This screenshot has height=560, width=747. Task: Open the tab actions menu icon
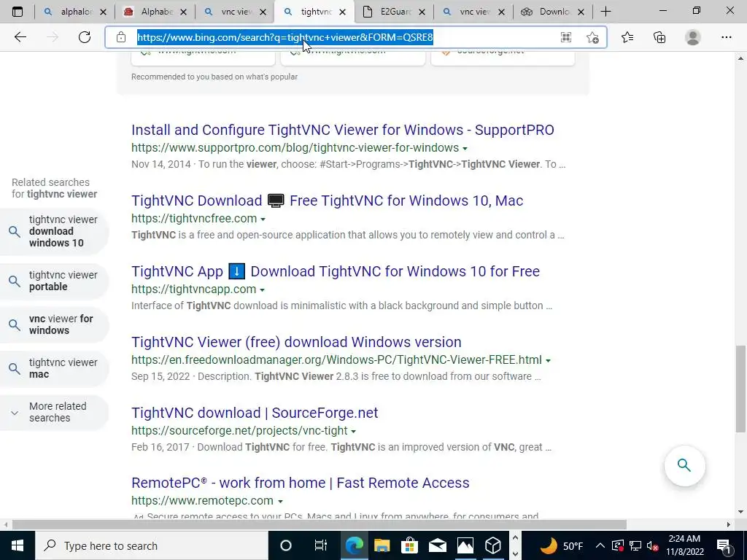click(x=18, y=12)
